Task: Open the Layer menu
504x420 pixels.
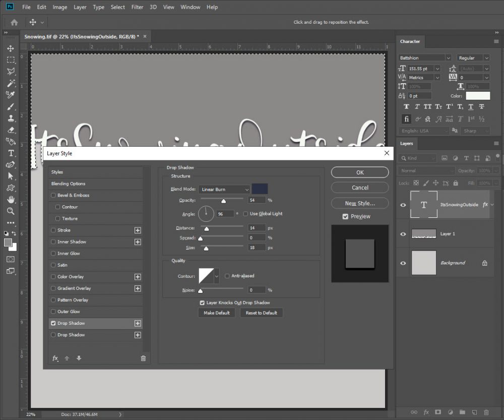Action: point(80,7)
